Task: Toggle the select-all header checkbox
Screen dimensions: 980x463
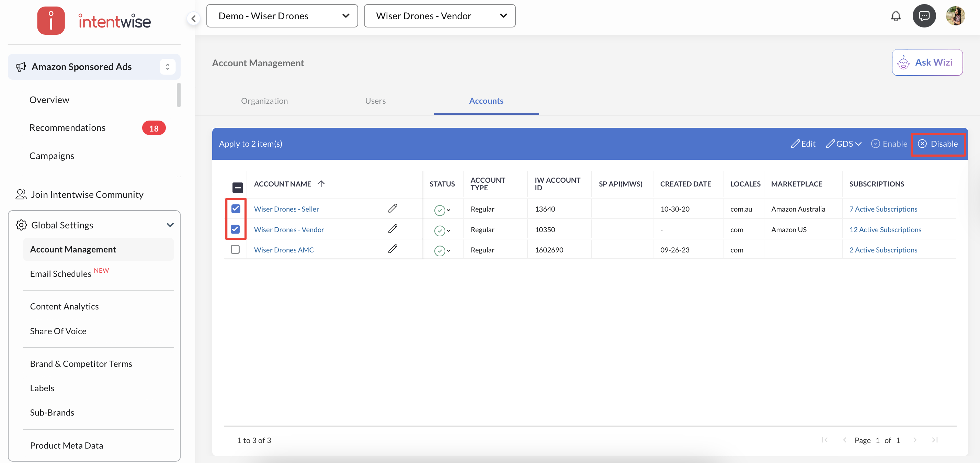Action: [237, 187]
